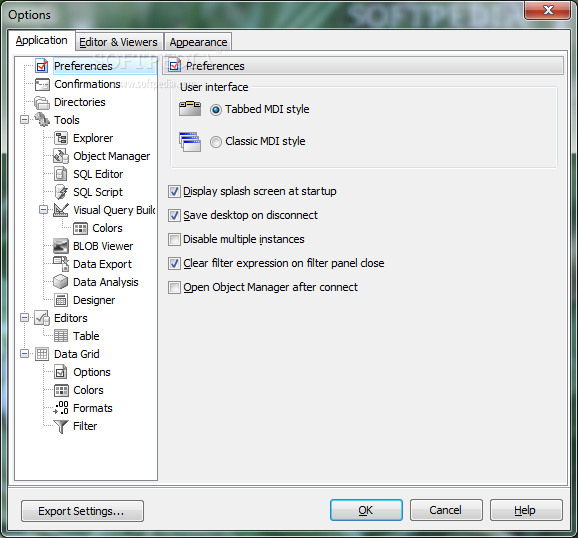Open Help via the Help button
This screenshot has height=538, width=578.
526,510
